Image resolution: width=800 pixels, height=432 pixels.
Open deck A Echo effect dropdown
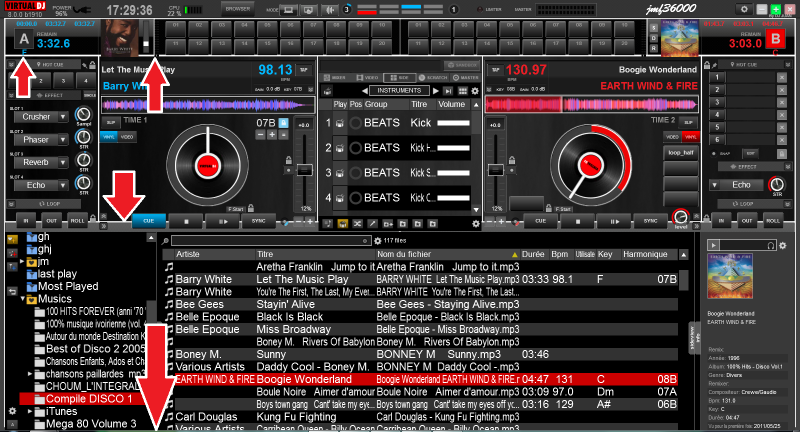(x=63, y=185)
